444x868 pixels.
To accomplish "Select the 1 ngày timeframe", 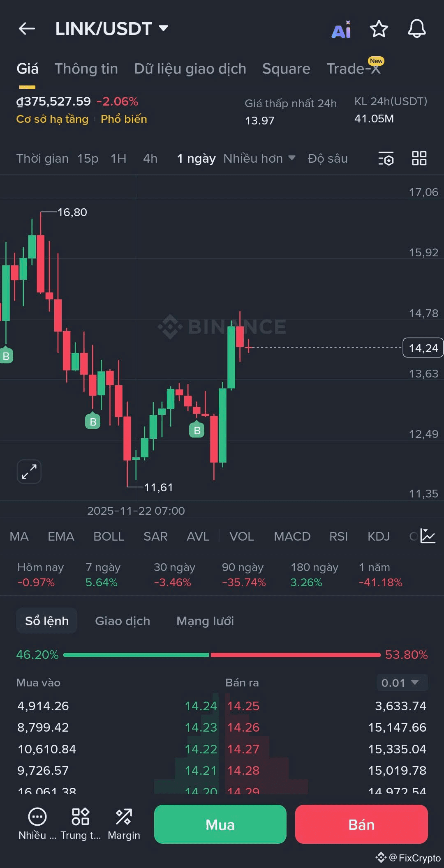I will pyautogui.click(x=196, y=158).
